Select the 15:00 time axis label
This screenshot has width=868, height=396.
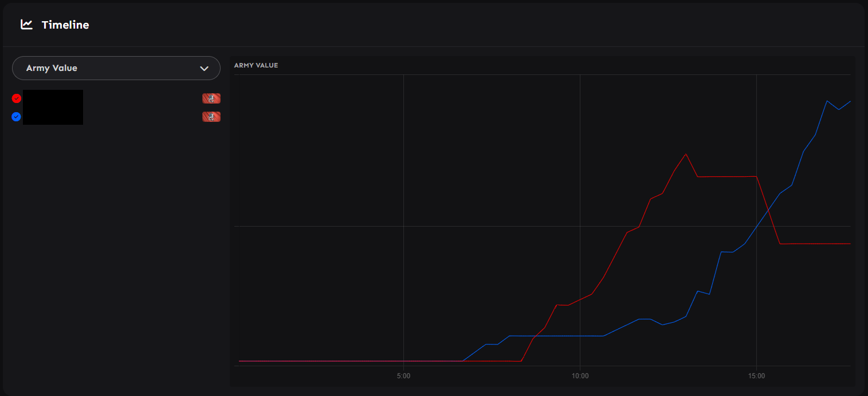pyautogui.click(x=756, y=376)
